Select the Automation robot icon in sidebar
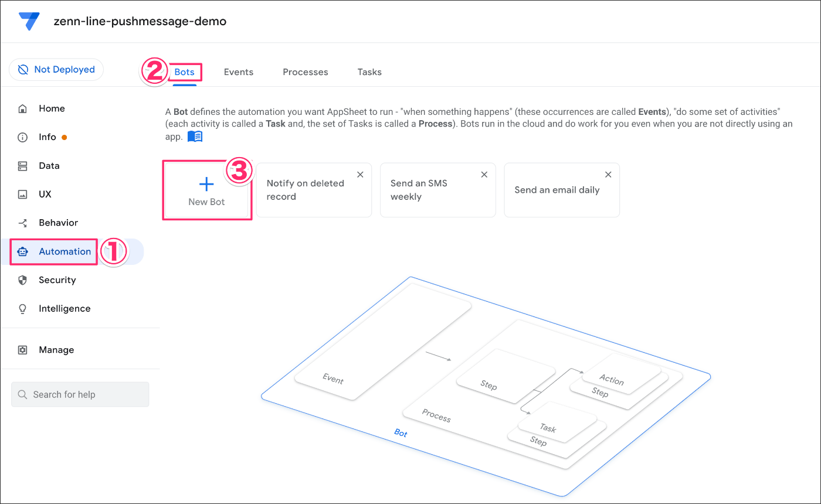The height and width of the screenshot is (504, 821). click(x=22, y=251)
